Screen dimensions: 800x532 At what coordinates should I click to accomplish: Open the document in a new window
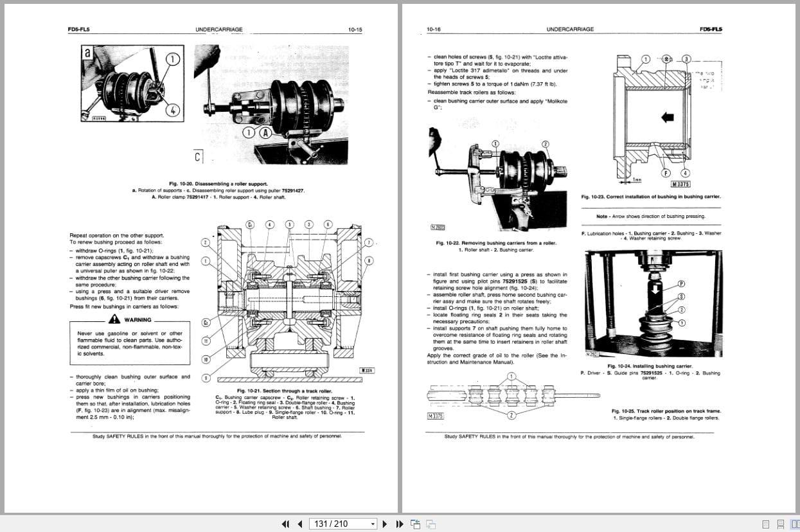[x=415, y=524]
